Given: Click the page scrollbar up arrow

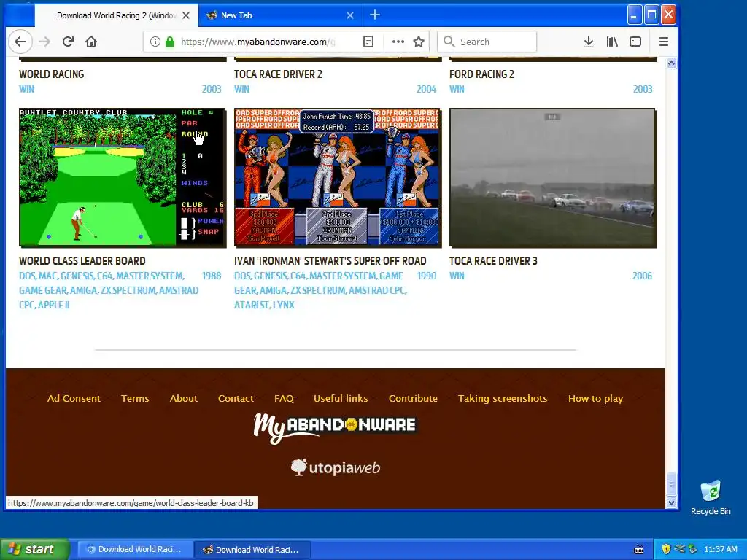Looking at the screenshot, I should click(x=671, y=63).
